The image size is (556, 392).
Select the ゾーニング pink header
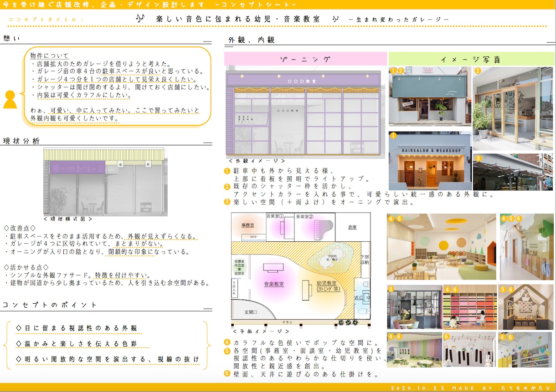tap(305, 59)
